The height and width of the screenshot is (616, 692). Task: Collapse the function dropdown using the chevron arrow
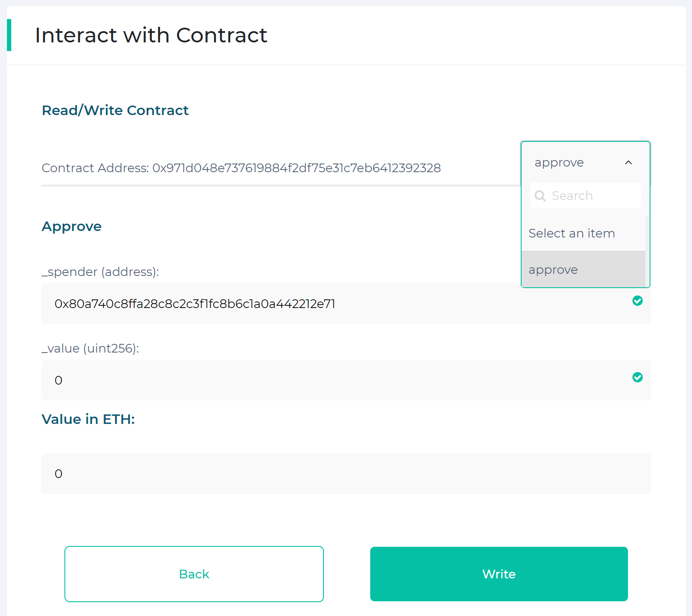click(628, 163)
